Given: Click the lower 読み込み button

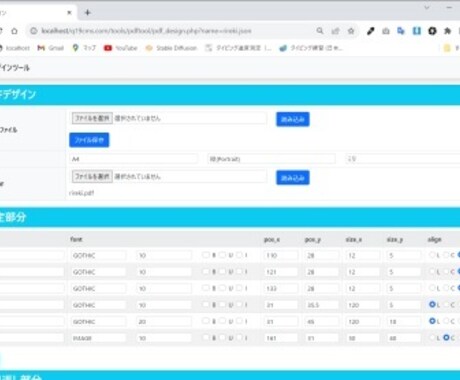Looking at the screenshot, I should tap(293, 178).
